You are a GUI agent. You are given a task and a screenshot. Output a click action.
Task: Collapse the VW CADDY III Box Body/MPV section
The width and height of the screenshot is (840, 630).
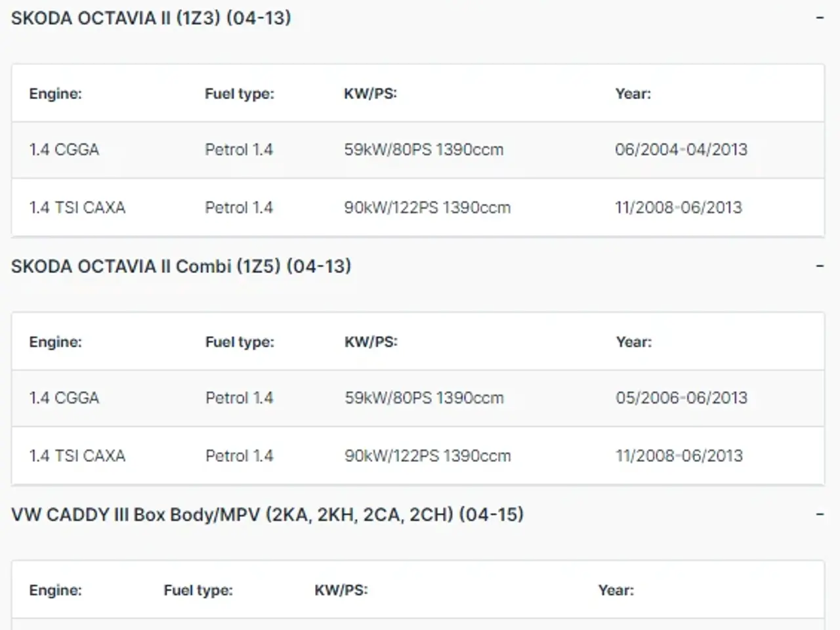(820, 514)
